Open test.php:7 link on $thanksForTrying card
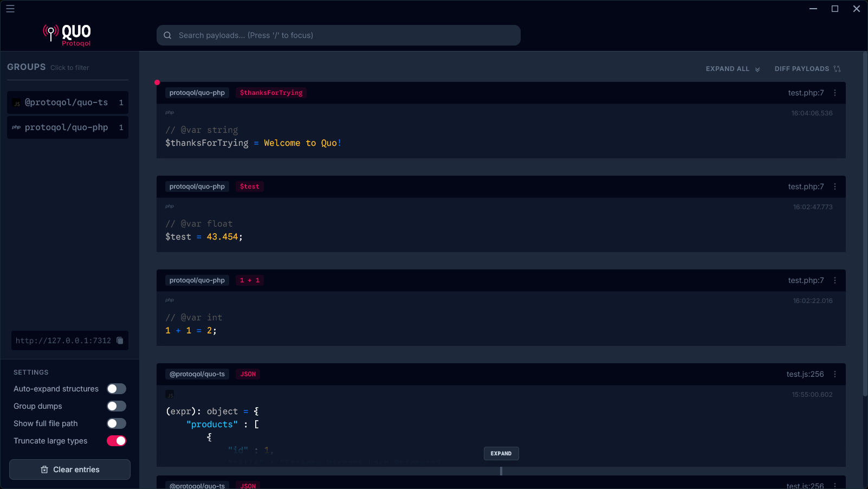This screenshot has height=489, width=868. [806, 93]
